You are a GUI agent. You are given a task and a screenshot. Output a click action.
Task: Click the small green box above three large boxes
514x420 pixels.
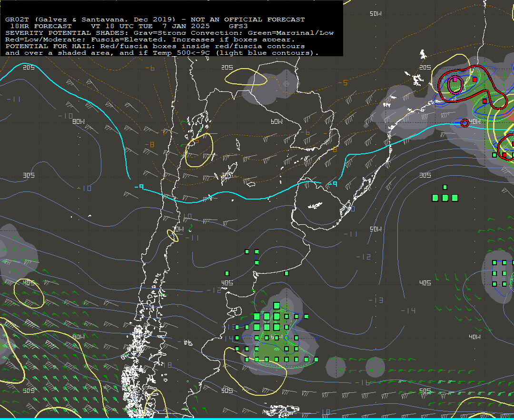[x=445, y=187]
